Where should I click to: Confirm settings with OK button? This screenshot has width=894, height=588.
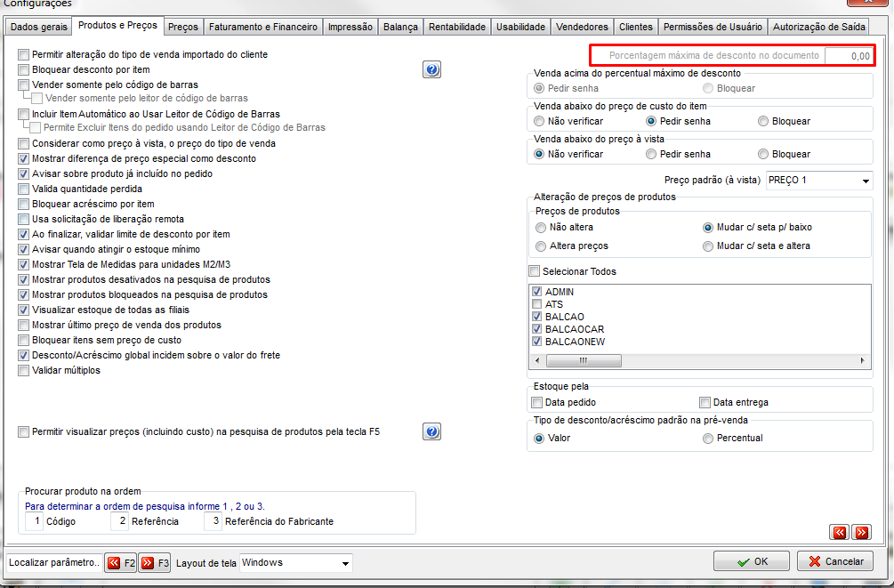[x=752, y=561]
